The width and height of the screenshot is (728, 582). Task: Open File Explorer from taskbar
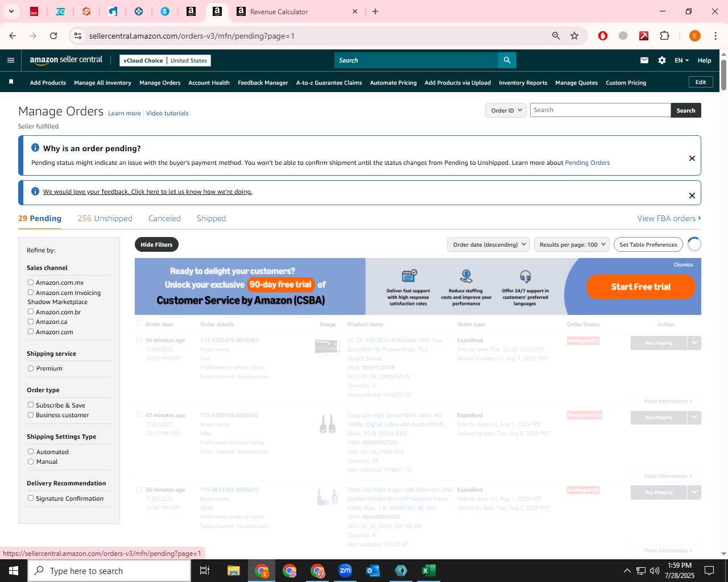[234, 571]
